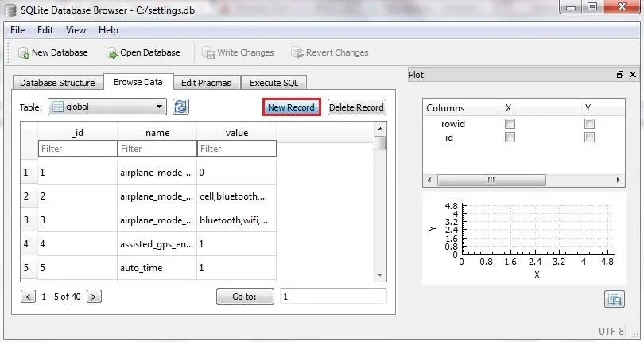Click the 'assisted_gps_en...' name cell

157,243
